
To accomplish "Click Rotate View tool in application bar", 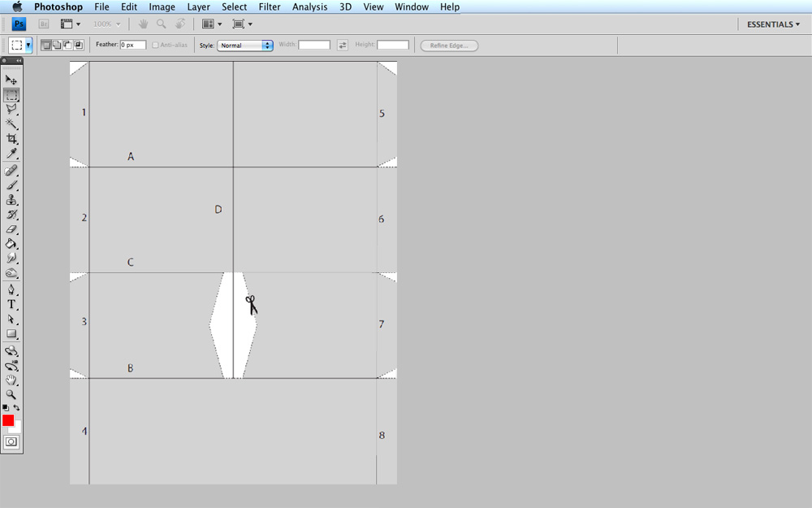I will pos(179,24).
